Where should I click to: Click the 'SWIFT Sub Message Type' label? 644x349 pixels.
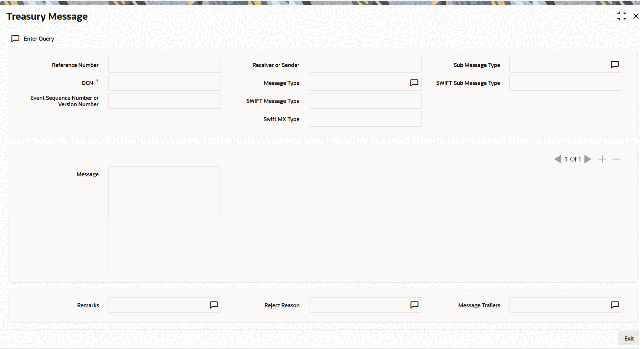(x=468, y=83)
